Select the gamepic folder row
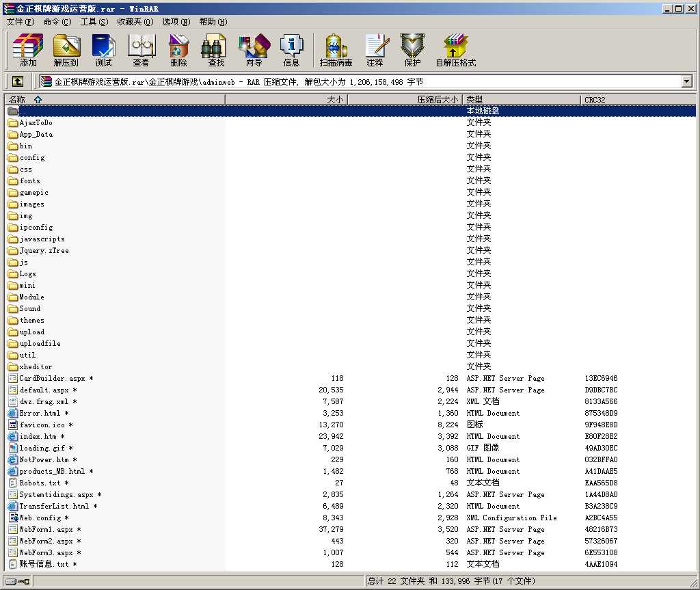 pyautogui.click(x=351, y=192)
